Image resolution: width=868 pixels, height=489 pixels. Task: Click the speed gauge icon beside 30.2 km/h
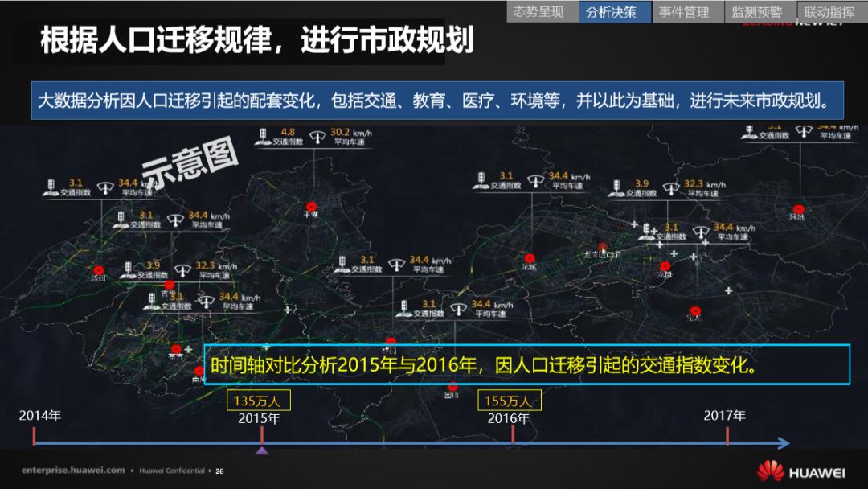(x=317, y=138)
